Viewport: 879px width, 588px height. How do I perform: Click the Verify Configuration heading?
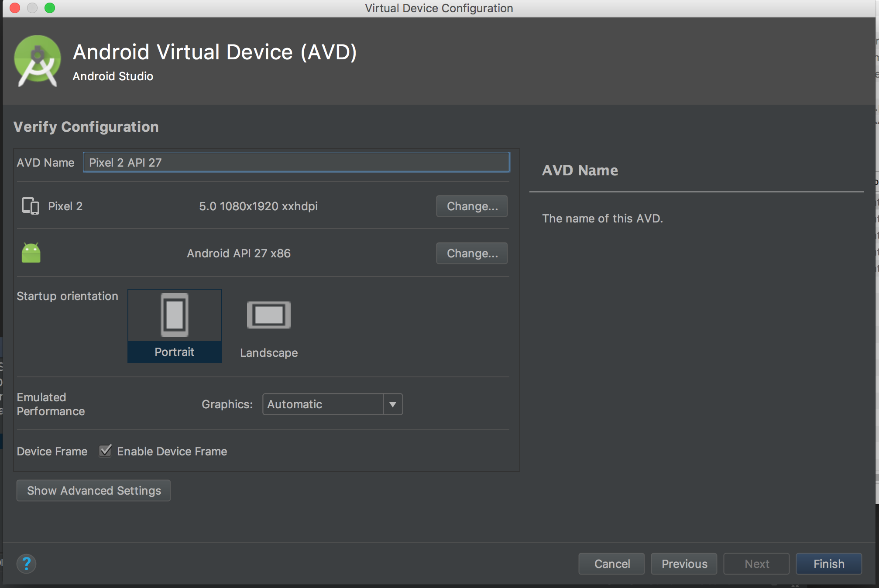pyautogui.click(x=86, y=126)
